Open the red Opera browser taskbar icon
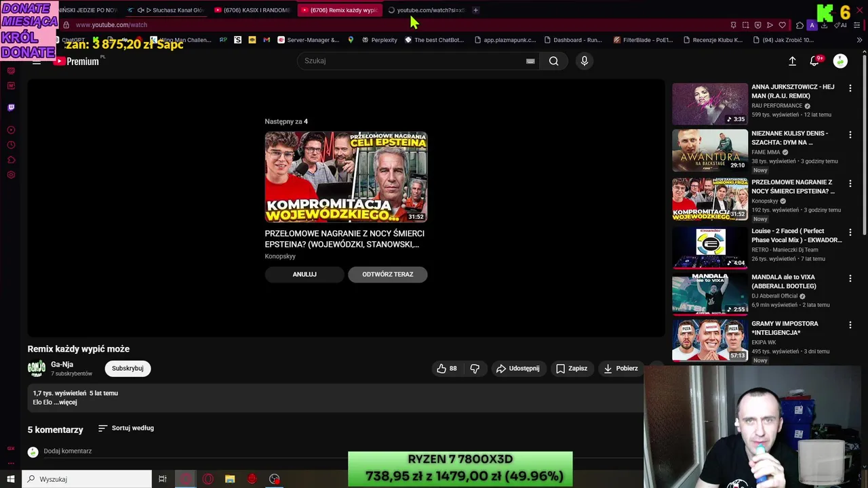The image size is (868, 488). 208,479
